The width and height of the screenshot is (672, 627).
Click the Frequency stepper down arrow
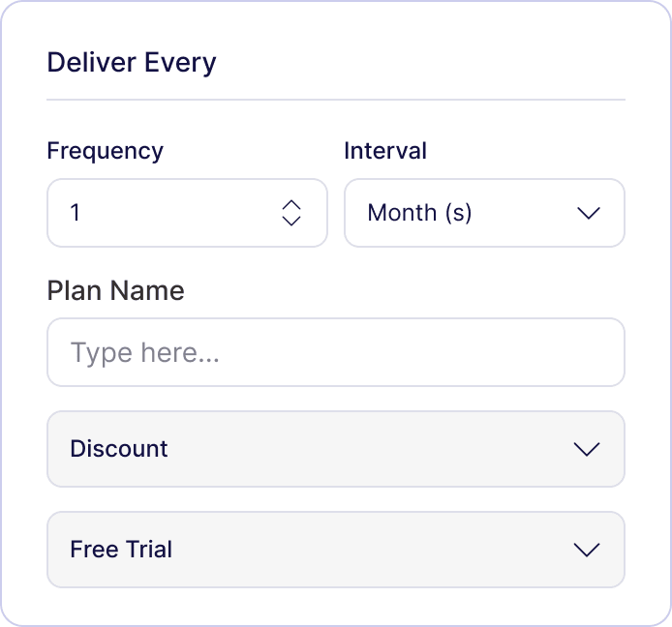coord(291,221)
